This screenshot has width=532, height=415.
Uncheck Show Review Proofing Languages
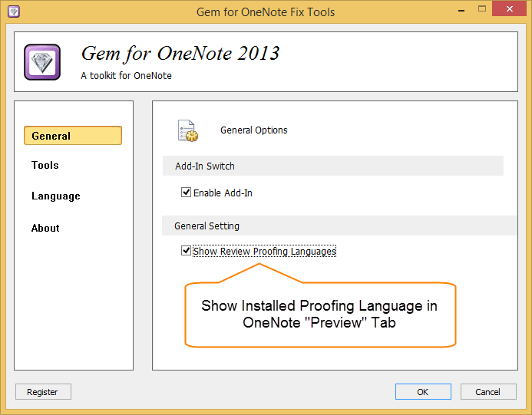pyautogui.click(x=186, y=251)
